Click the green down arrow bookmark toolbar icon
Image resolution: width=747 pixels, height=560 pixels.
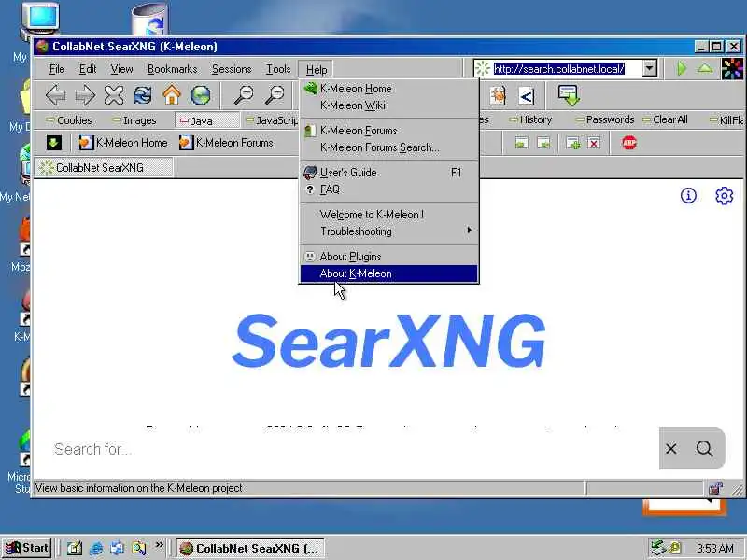(x=54, y=143)
